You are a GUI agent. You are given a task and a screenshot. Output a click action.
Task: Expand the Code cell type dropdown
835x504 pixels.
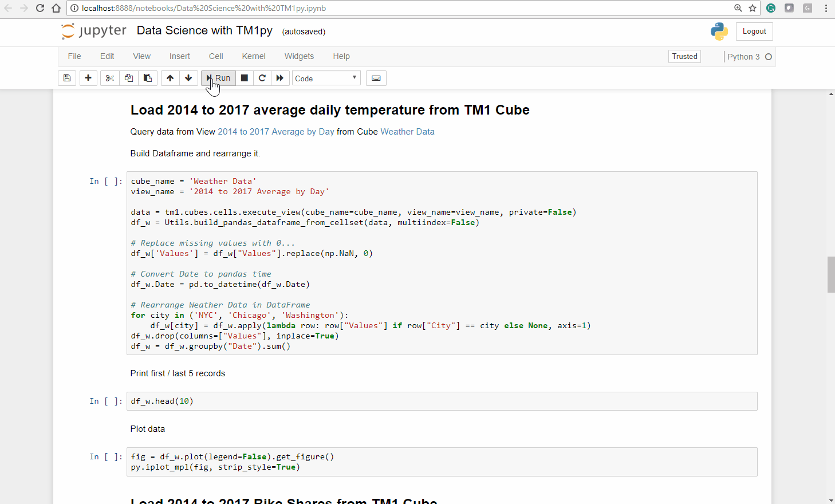coord(326,78)
